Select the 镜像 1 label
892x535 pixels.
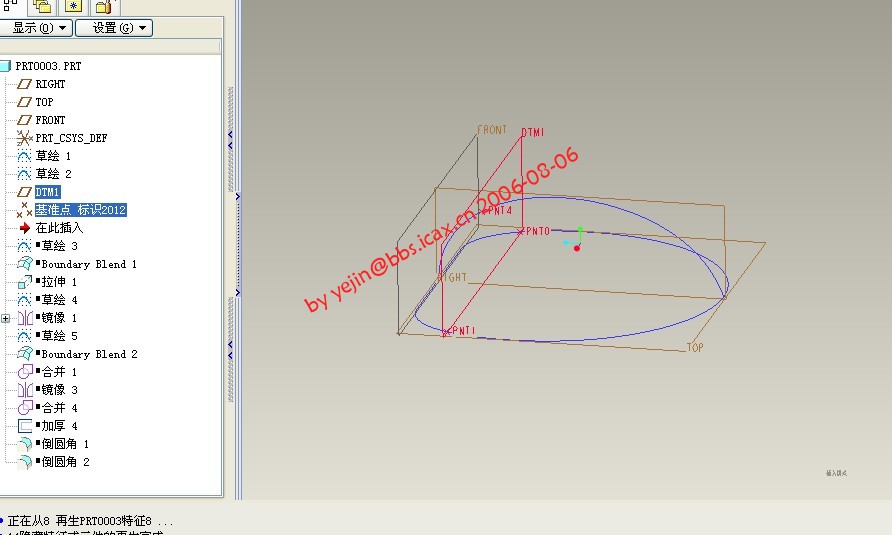[x=59, y=318]
